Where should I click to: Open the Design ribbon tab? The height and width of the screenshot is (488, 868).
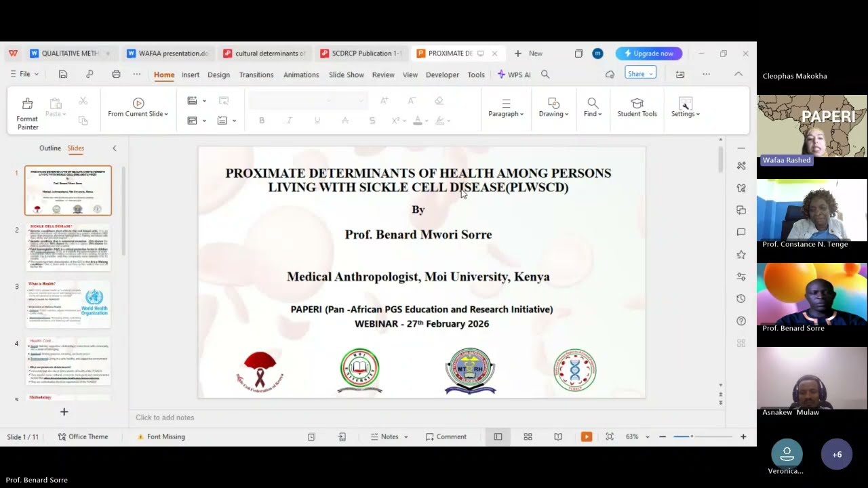[x=218, y=75]
